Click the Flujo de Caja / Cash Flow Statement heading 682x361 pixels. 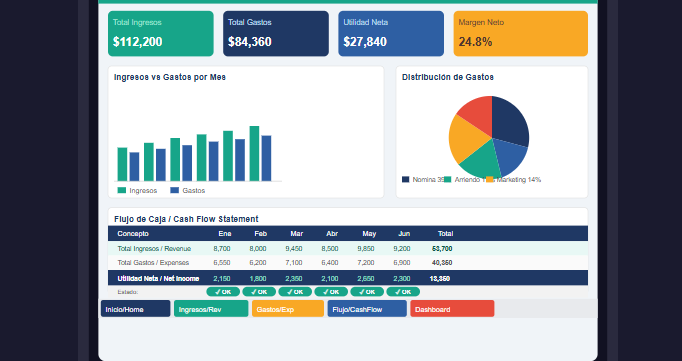pyautogui.click(x=186, y=219)
